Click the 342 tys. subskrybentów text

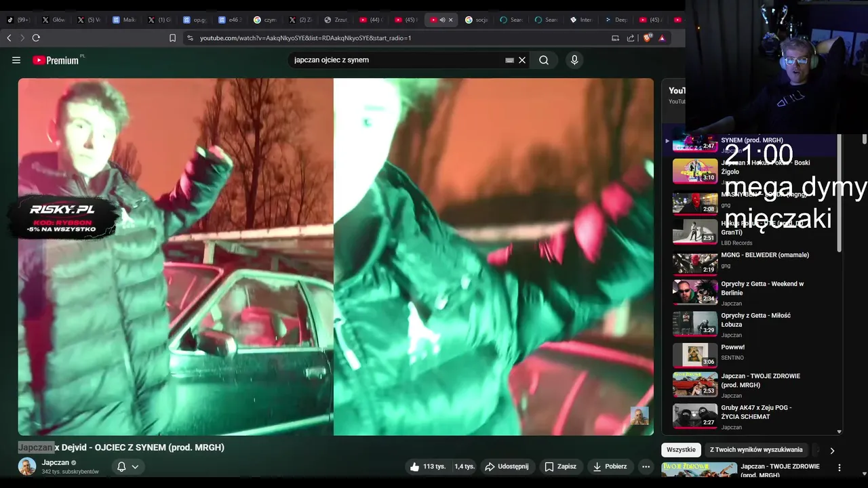(71, 472)
